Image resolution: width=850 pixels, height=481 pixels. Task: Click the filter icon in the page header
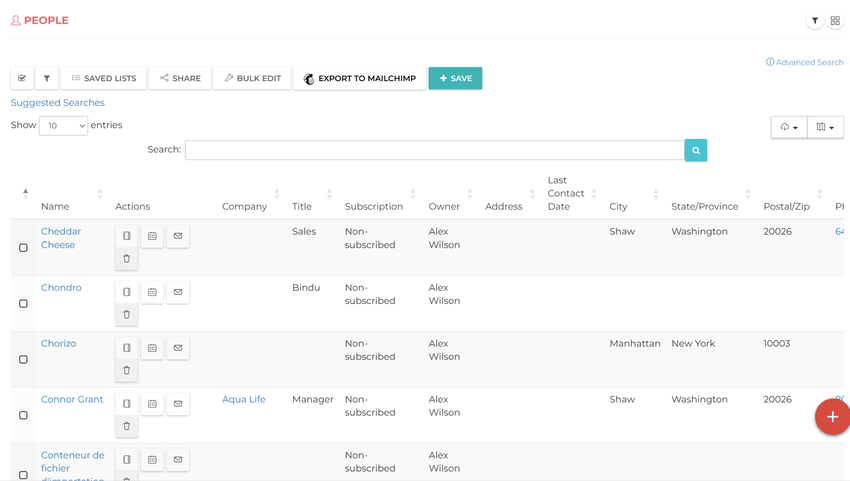(815, 21)
